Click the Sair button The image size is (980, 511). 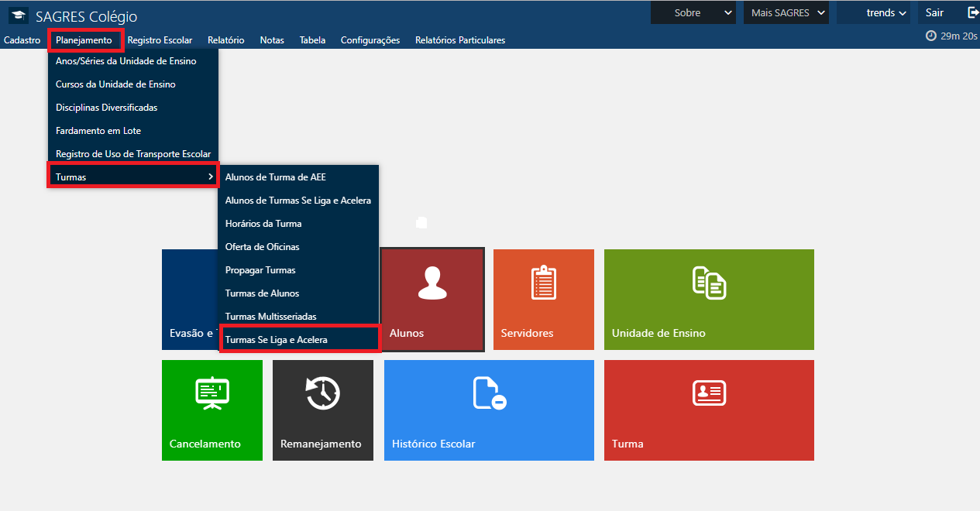pos(934,13)
